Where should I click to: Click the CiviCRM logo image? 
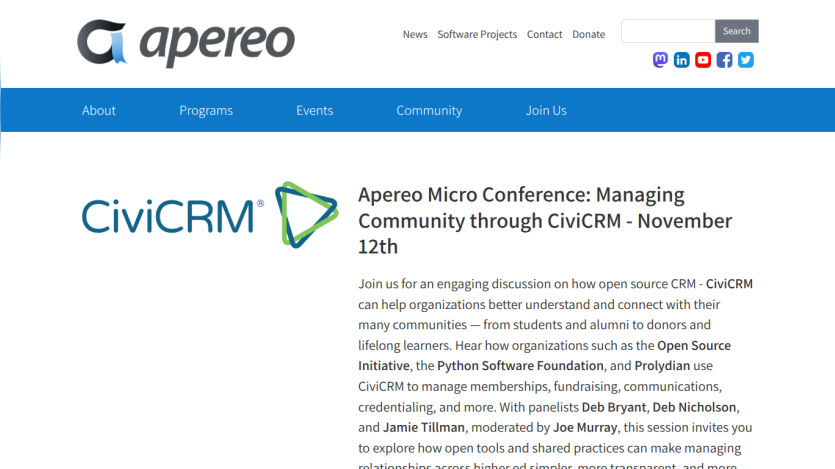[210, 215]
